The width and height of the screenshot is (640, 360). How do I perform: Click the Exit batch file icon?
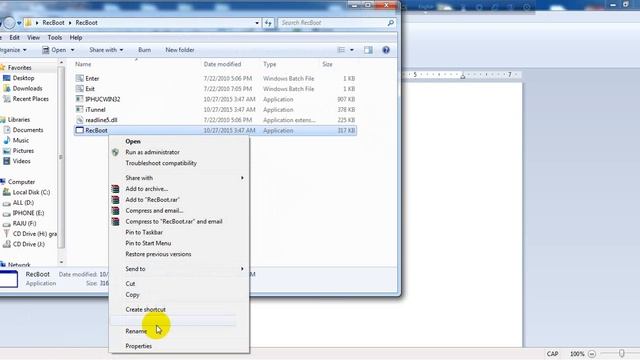80,89
